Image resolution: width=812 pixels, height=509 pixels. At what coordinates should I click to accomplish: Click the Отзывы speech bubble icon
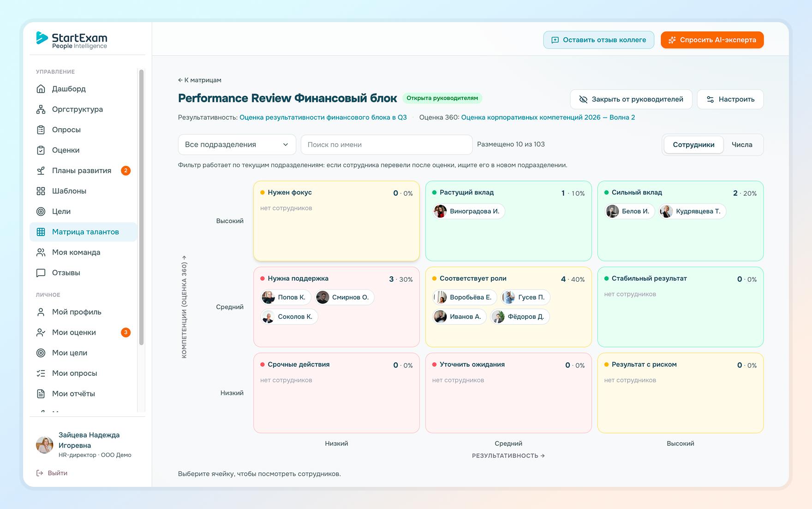pos(41,272)
